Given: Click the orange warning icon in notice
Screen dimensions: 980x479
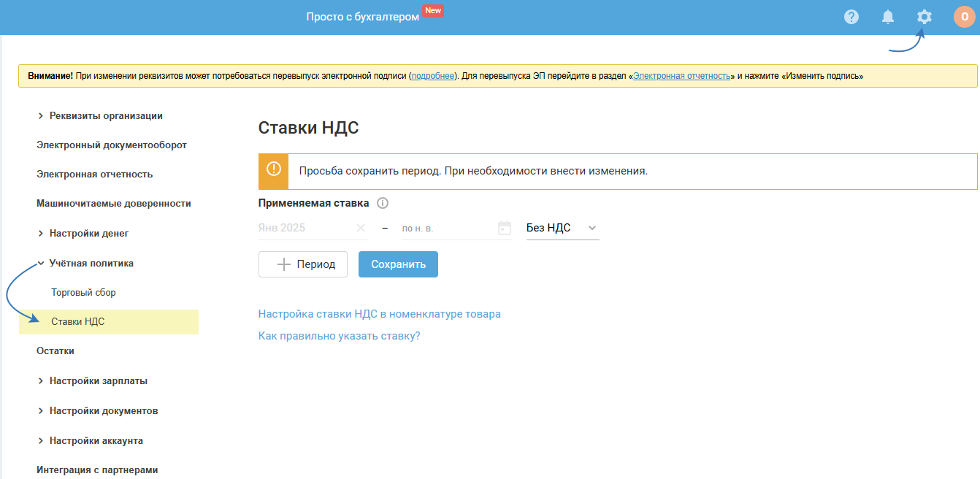Looking at the screenshot, I should 274,169.
